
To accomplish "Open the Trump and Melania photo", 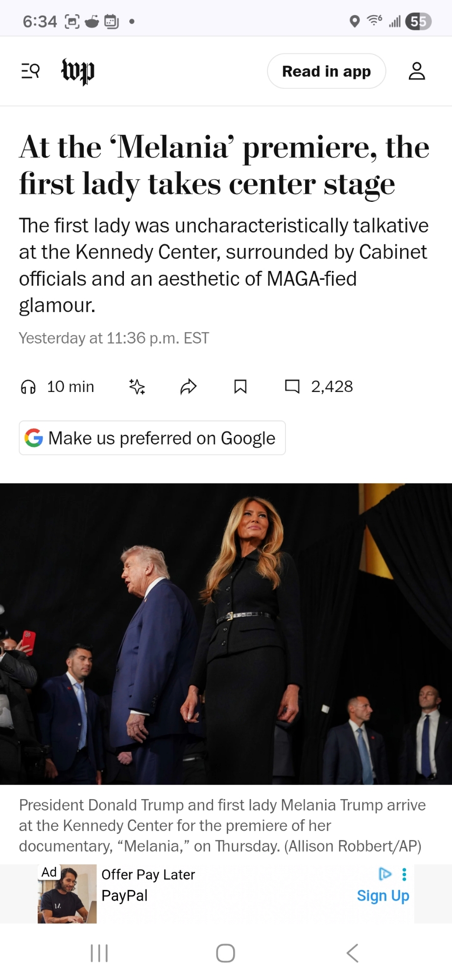I will click(226, 634).
